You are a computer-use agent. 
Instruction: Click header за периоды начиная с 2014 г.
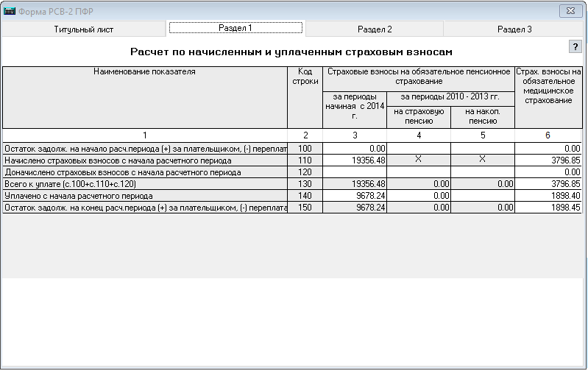click(x=355, y=110)
